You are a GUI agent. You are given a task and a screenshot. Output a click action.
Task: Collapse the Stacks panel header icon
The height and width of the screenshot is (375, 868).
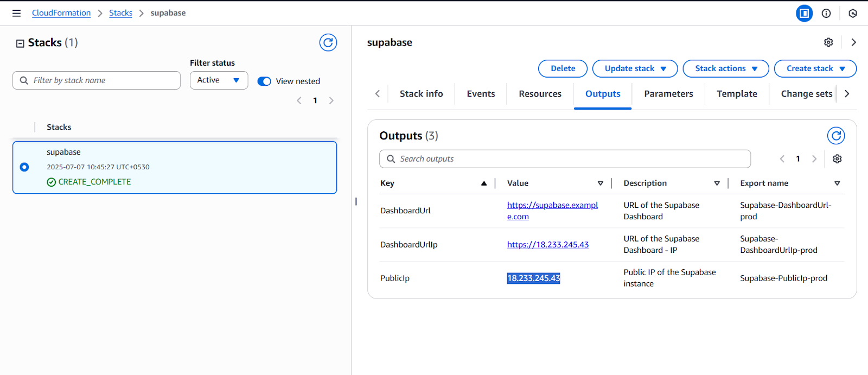coord(20,43)
